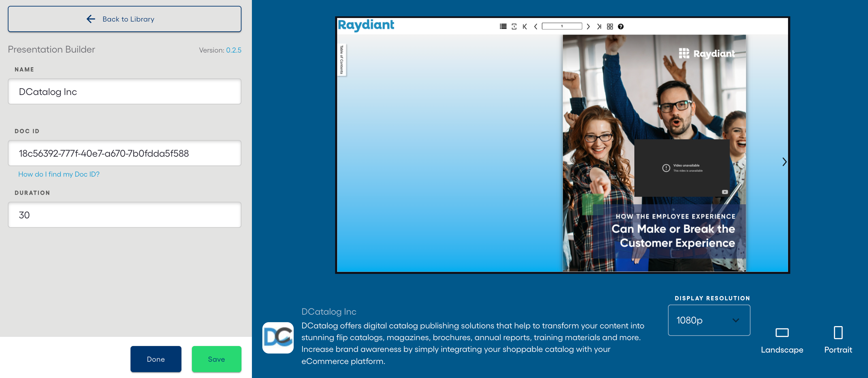Go to the next page with the toolbar arrow
Viewport: 868px width, 378px height.
click(588, 26)
